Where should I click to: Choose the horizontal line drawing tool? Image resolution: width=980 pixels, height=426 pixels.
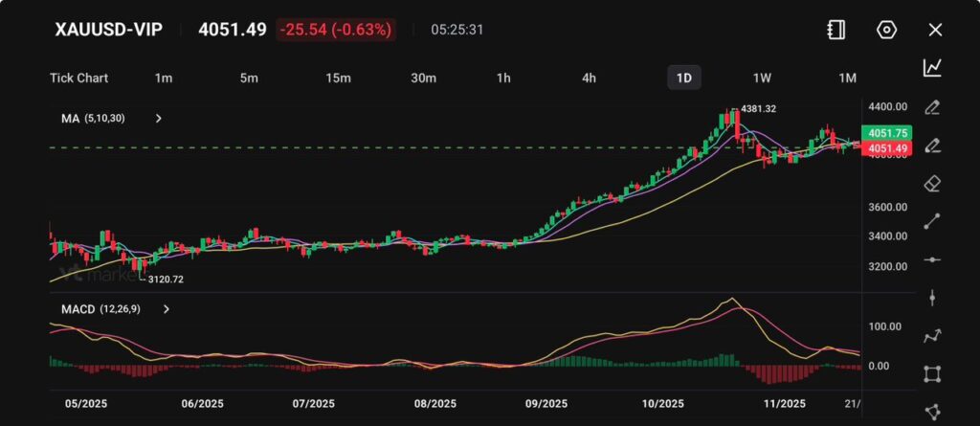point(932,259)
